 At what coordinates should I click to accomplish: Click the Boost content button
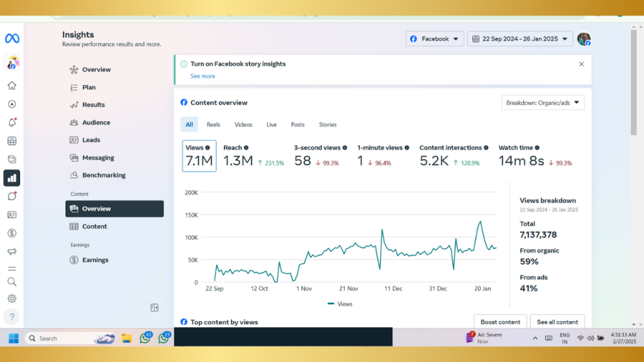click(500, 322)
